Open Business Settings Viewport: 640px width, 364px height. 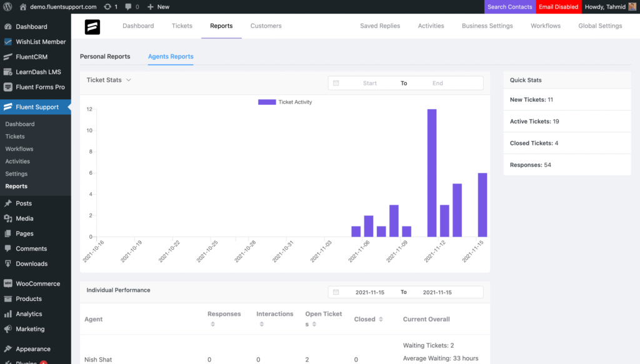[487, 26]
